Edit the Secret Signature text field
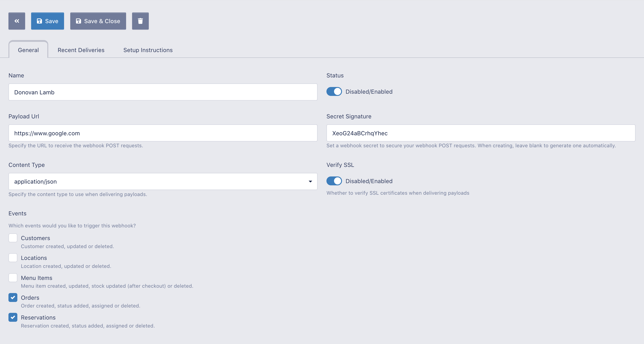Screen dimensions: 644x344 point(481,133)
